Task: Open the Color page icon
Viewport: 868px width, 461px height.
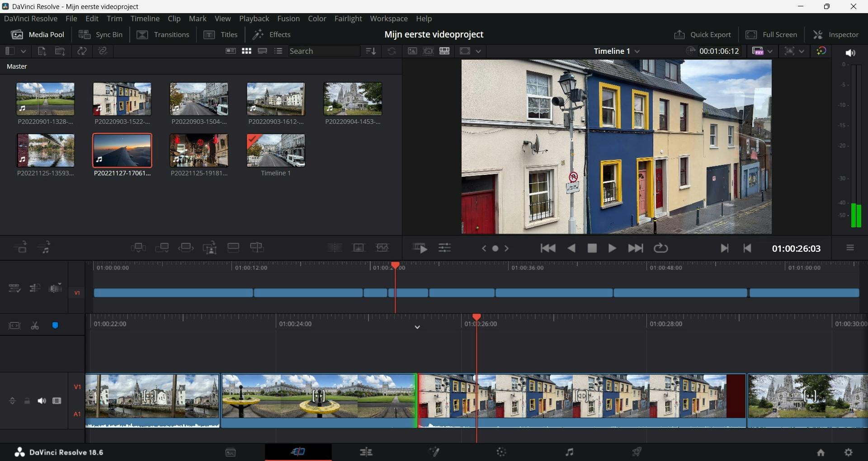Action: click(x=501, y=452)
